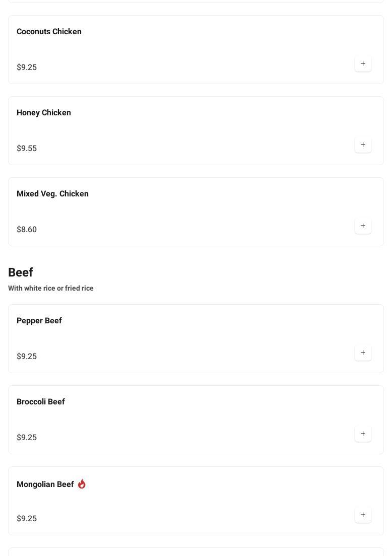Click the spicy flame icon on Mongolian Beef
Image resolution: width=392 pixels, height=556 pixels.
point(82,484)
